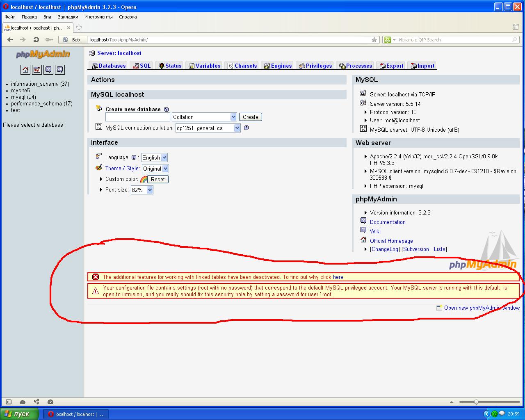This screenshot has height=420, width=525.
Task: Open the Engines tab
Action: 278,66
